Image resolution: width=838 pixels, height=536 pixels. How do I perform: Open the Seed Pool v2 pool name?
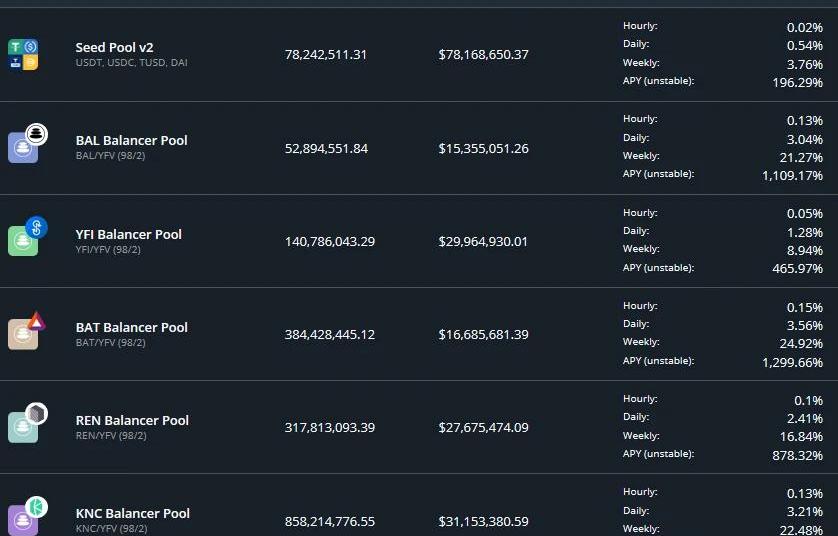114,47
